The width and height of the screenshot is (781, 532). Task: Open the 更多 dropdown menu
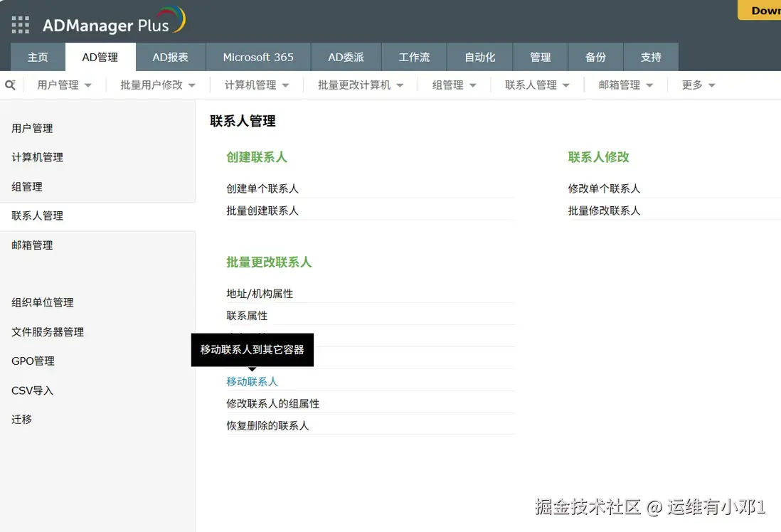697,85
